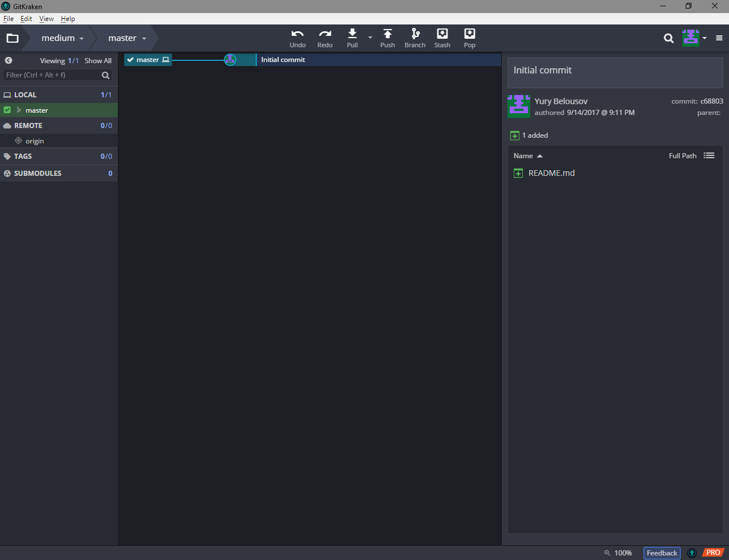This screenshot has height=560, width=729.
Task: Open the Branch creation tool
Action: click(x=415, y=38)
